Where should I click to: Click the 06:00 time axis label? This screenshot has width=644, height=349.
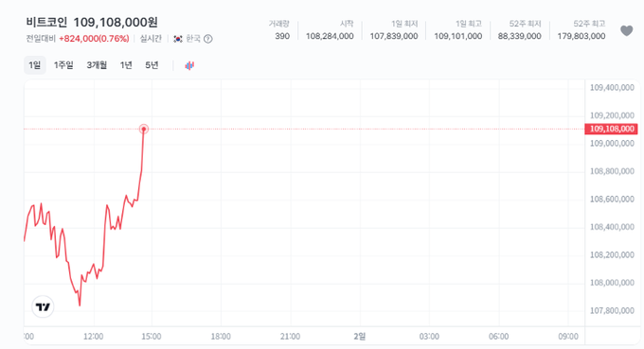click(x=498, y=337)
